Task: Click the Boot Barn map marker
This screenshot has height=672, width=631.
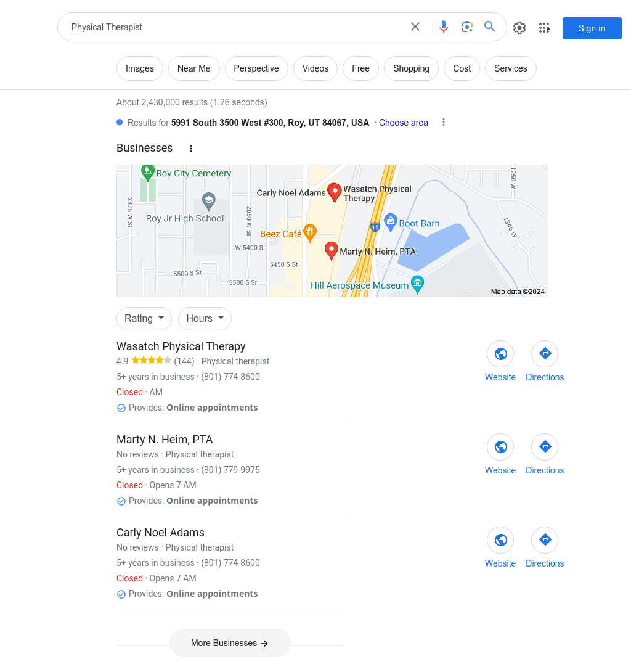Action: [x=390, y=221]
